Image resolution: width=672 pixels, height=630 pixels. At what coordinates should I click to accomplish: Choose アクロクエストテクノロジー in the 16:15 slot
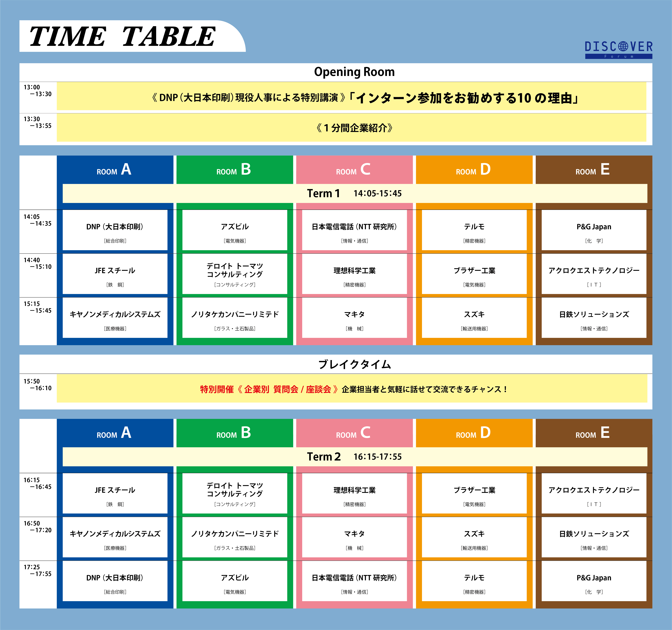coord(594,493)
